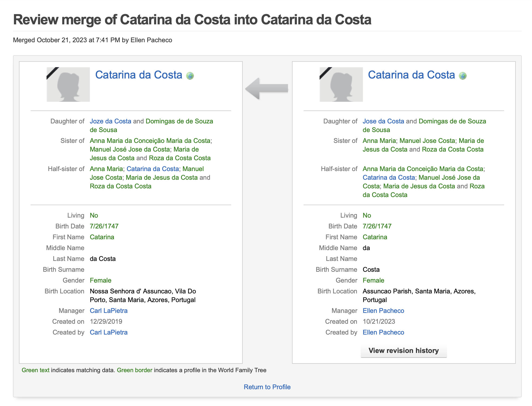Click the left profile silhouette photo
This screenshot has width=532, height=406.
tap(68, 84)
